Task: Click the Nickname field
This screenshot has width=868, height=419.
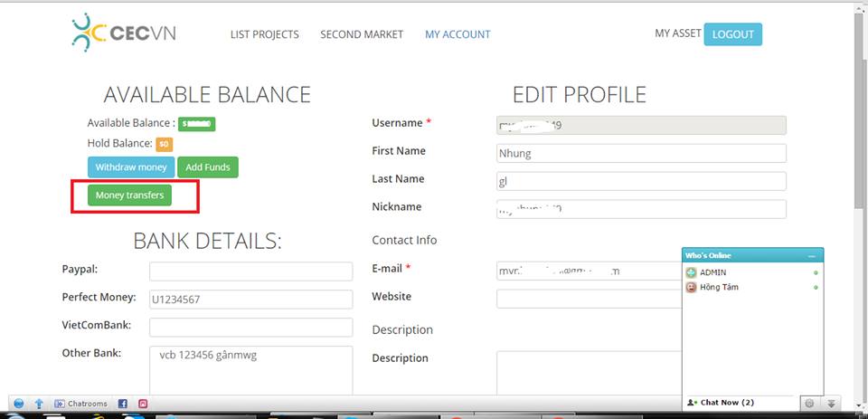Action: click(641, 210)
